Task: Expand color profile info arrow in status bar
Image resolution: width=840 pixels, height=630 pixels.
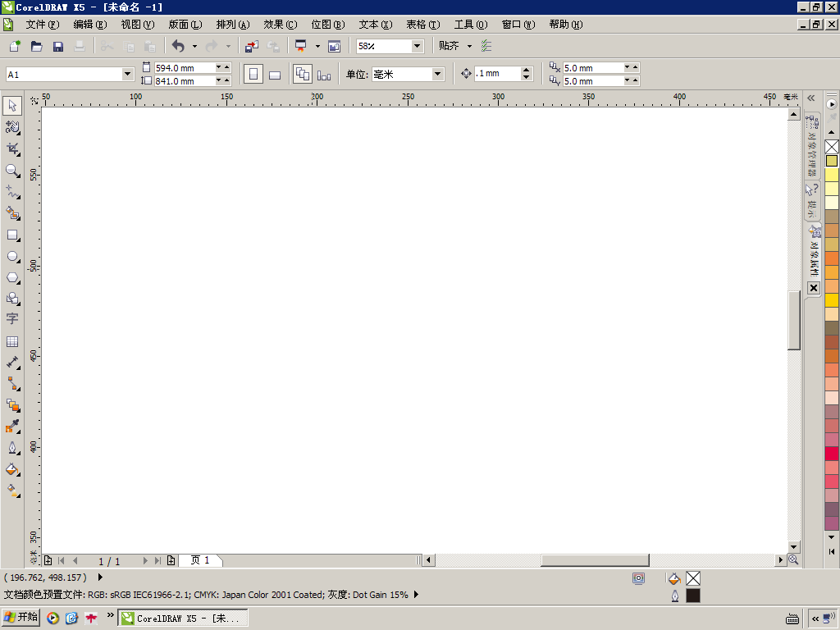Action: (x=416, y=595)
